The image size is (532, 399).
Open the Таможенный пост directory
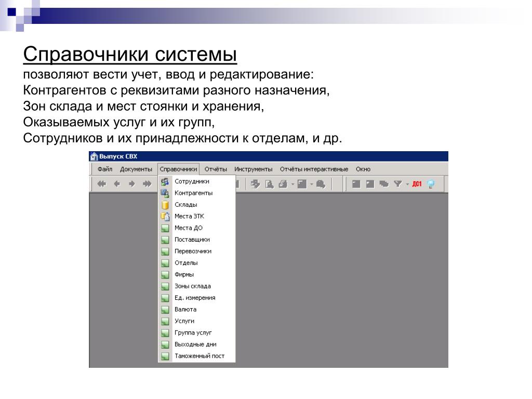[x=197, y=356]
